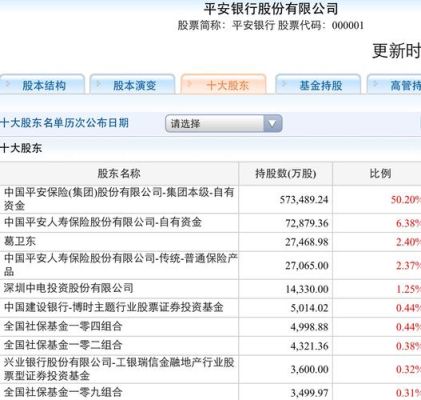Click the 比例 column header

377,173
